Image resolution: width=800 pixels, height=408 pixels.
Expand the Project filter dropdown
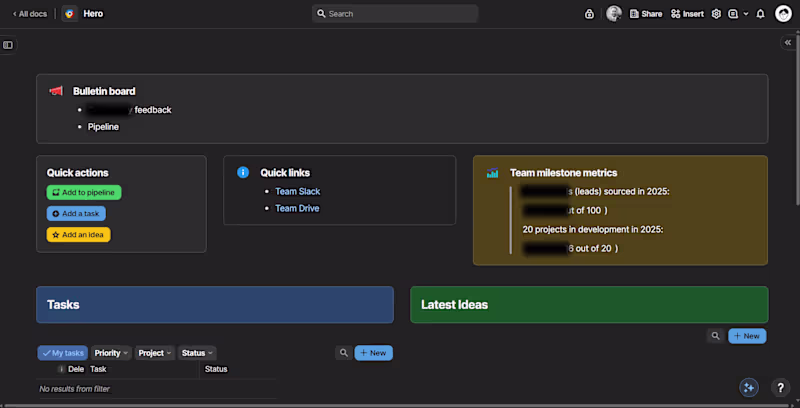point(155,353)
